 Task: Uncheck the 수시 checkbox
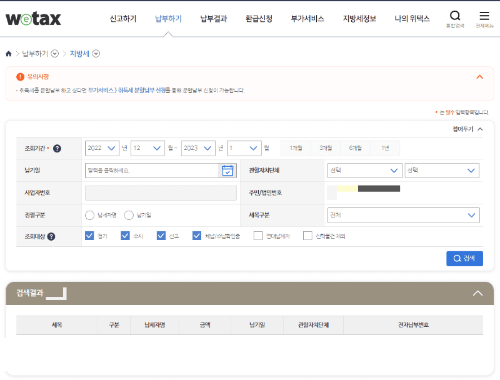click(125, 236)
